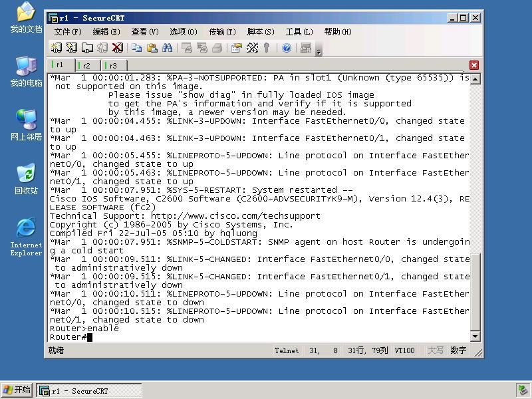Select 我的文档 desktop icon

[26, 18]
